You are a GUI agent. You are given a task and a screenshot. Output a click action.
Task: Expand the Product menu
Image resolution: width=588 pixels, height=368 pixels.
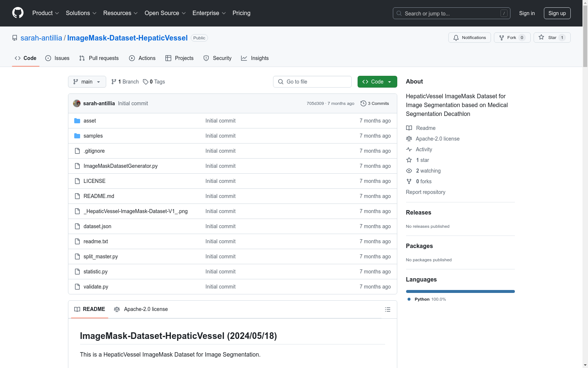coord(46,13)
